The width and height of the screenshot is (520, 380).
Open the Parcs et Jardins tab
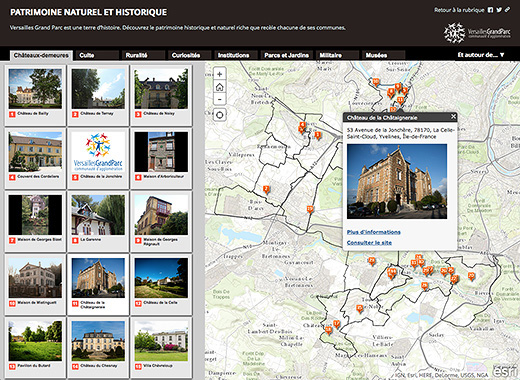[287, 55]
